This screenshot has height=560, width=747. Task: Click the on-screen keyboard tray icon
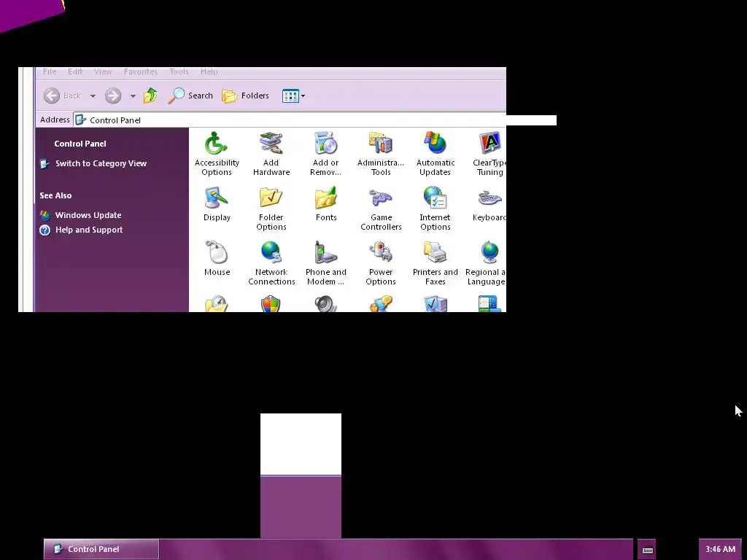(x=648, y=550)
